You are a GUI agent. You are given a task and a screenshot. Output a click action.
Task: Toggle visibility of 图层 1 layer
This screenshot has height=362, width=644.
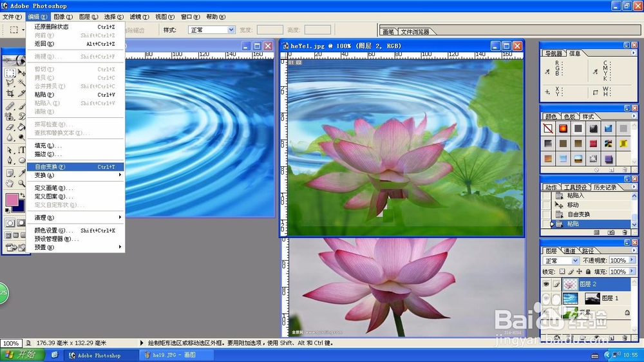tap(546, 298)
